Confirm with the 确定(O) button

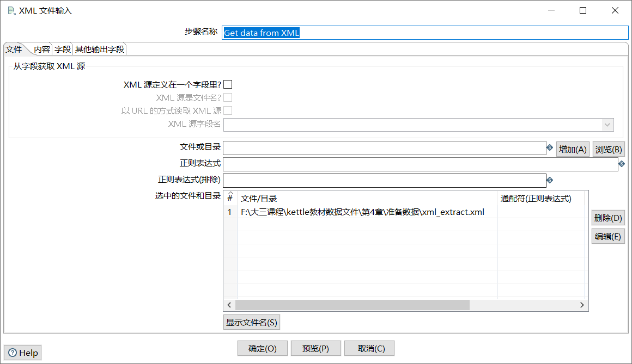tap(263, 348)
